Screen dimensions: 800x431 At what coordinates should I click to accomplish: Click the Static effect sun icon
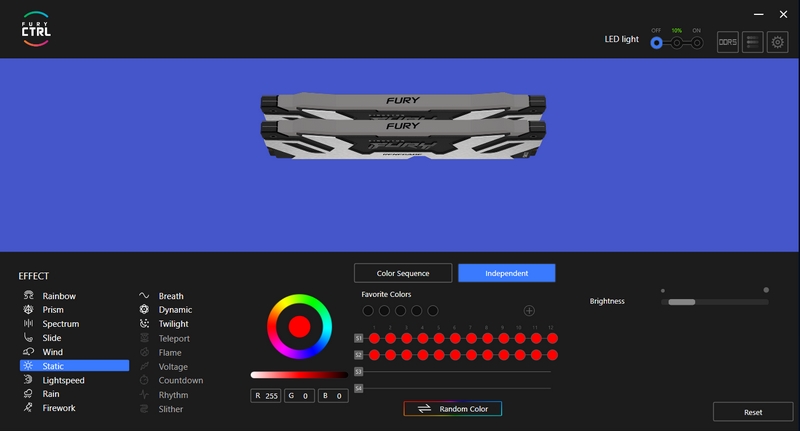[29, 366]
